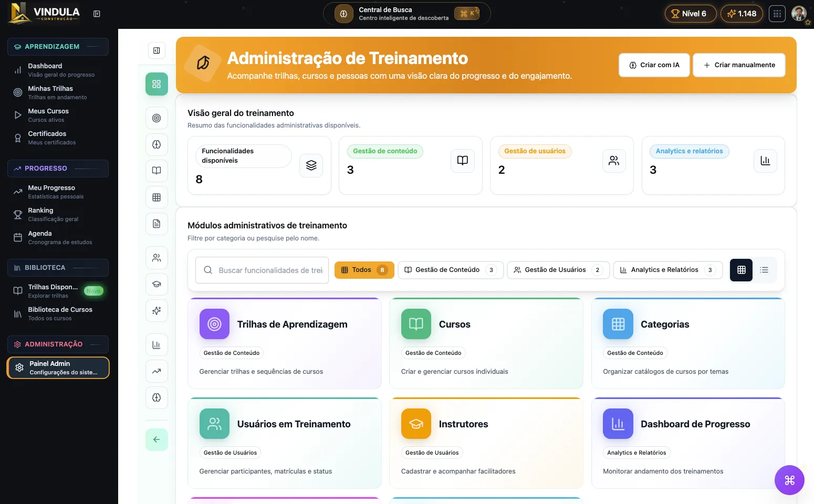Viewport: 814px width, 504px height.
Task: Click the trending arrow icon in the side rail
Action: point(156,371)
